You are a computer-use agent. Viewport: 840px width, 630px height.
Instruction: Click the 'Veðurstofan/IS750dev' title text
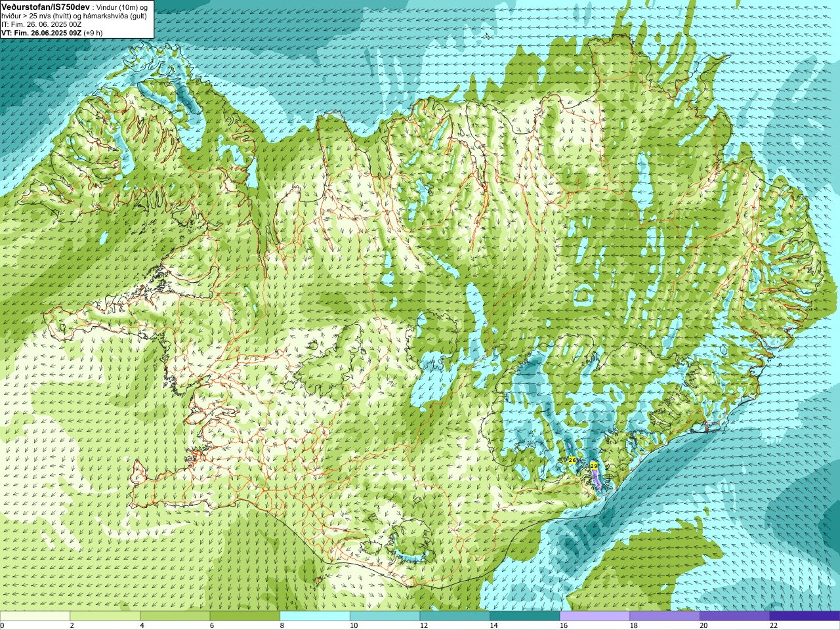(x=46, y=7)
